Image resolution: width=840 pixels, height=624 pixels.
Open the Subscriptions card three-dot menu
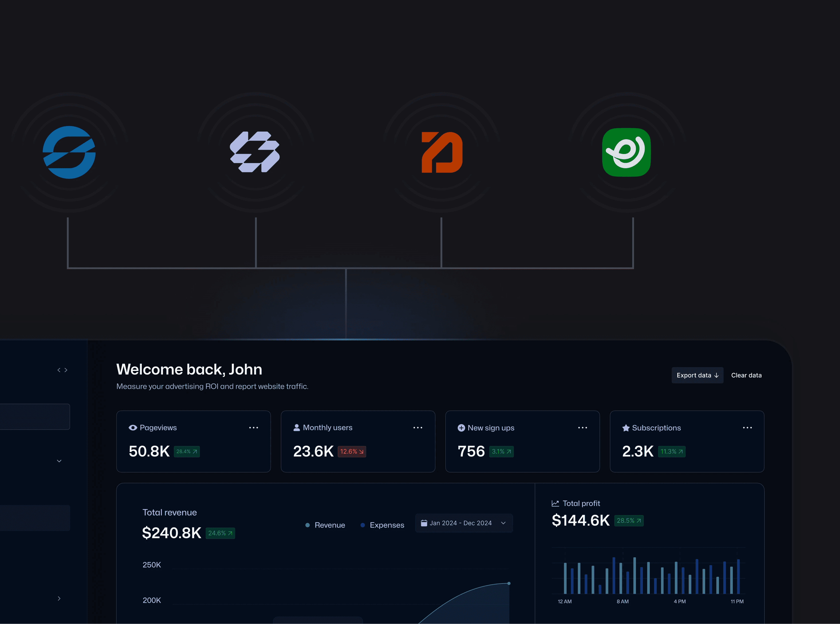747,427
